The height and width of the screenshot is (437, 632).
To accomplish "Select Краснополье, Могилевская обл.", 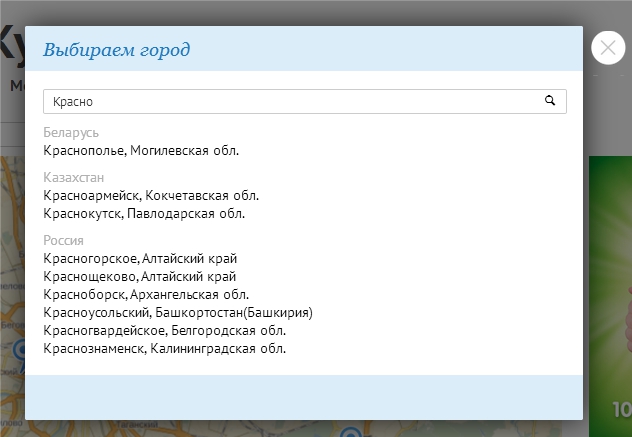I will 142,150.
